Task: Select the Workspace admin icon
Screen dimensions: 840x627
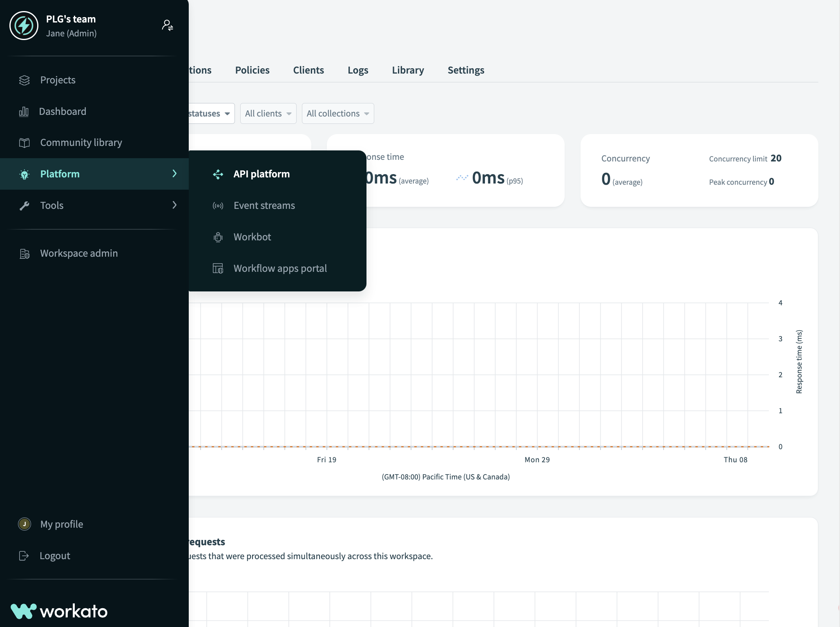Action: (x=25, y=253)
